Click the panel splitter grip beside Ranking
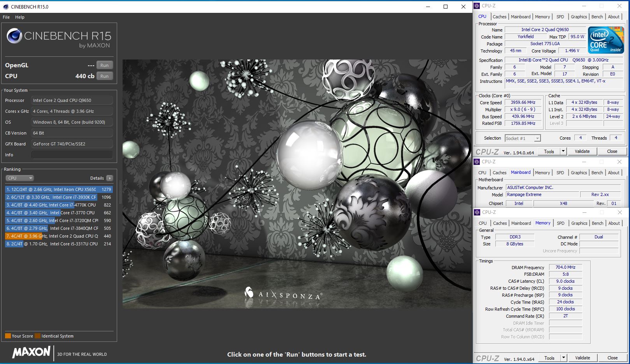 click(120, 191)
